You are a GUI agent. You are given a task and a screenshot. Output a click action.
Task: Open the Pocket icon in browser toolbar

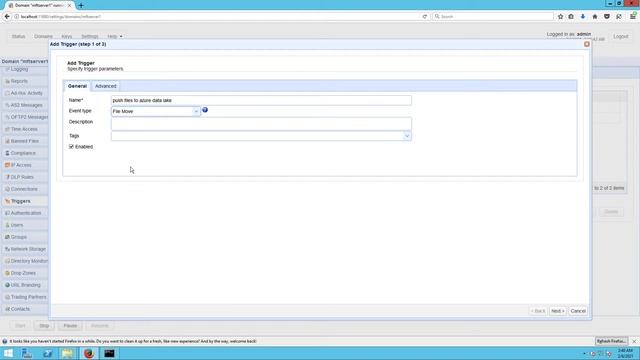coord(607,17)
